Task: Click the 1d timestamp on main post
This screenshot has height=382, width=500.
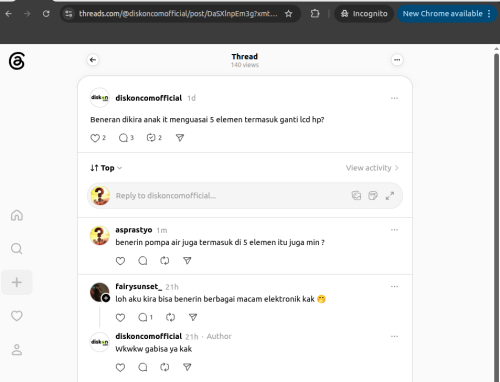Action: pyautogui.click(x=191, y=98)
